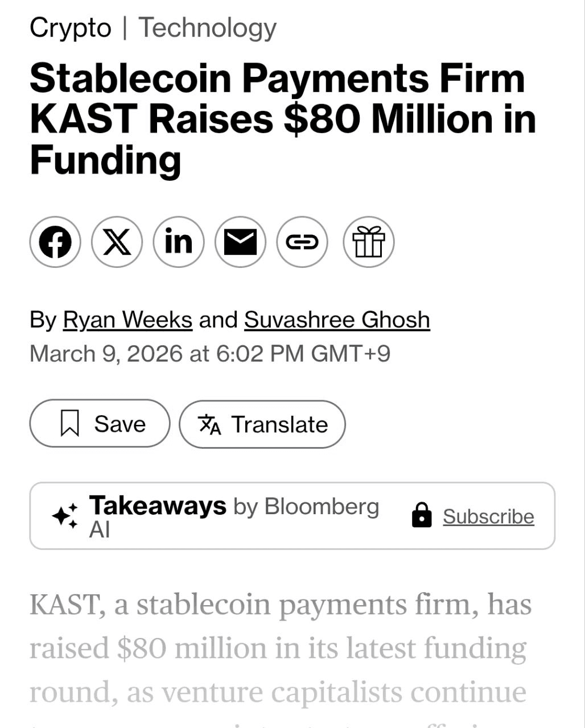This screenshot has width=585, height=728.
Task: Click the gift article icon
Action: click(x=368, y=242)
